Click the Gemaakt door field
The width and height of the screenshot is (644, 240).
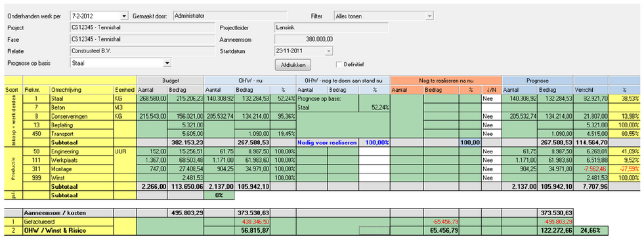(230, 16)
